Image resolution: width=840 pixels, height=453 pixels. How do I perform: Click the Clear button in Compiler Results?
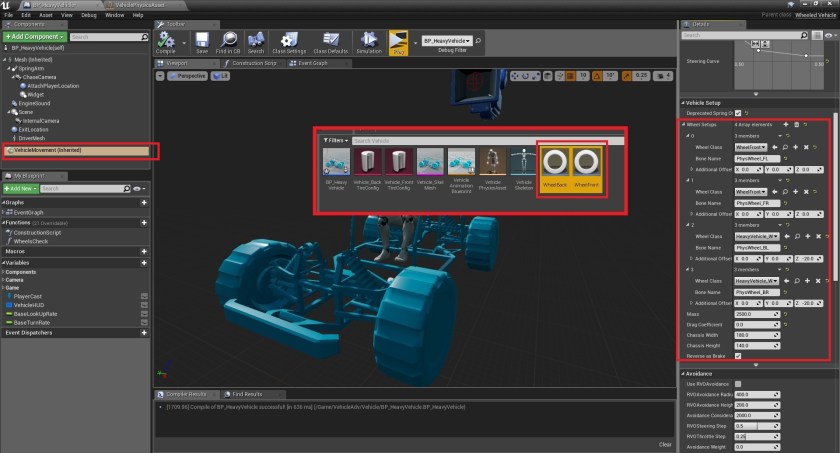(x=665, y=444)
